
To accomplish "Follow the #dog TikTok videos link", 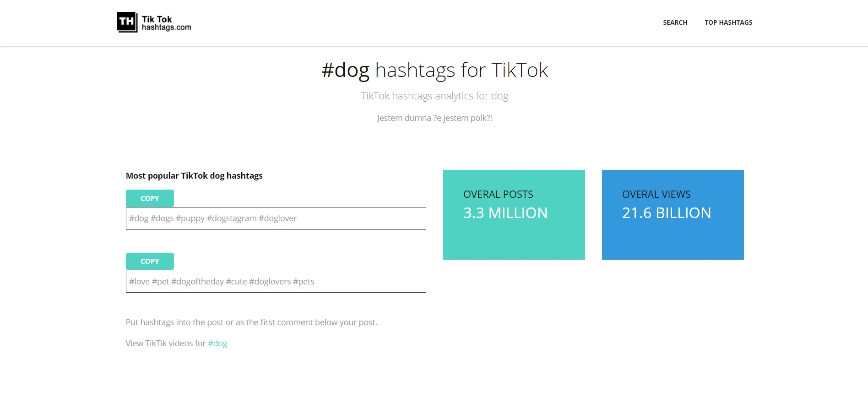I will [217, 344].
